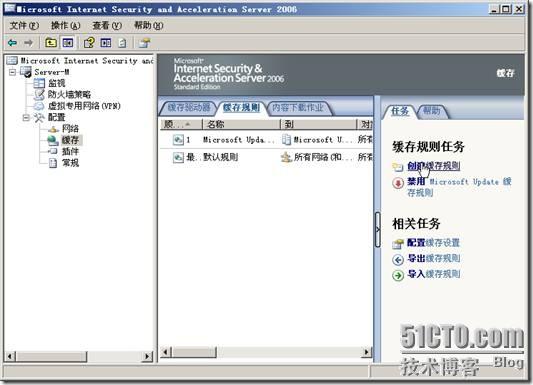Click the Microsoft U... destination cell
Screen dimensions: 533x385
point(318,140)
